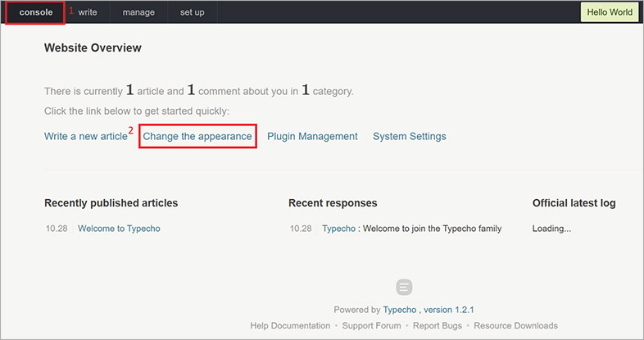Screen dimensions: 644x340
Task: Open the manage menu
Action: click(138, 12)
